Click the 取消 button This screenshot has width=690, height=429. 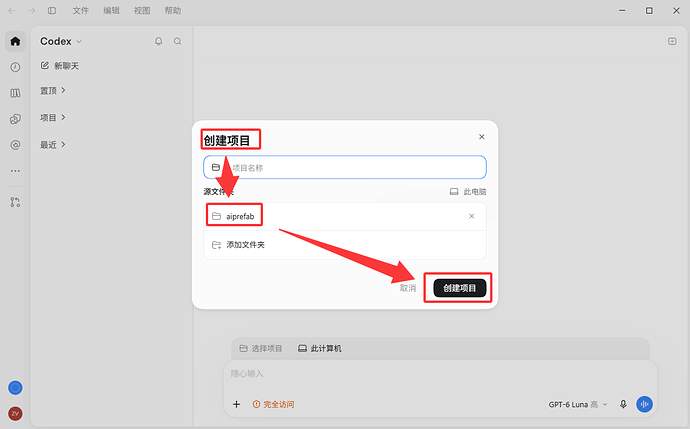[x=407, y=288]
